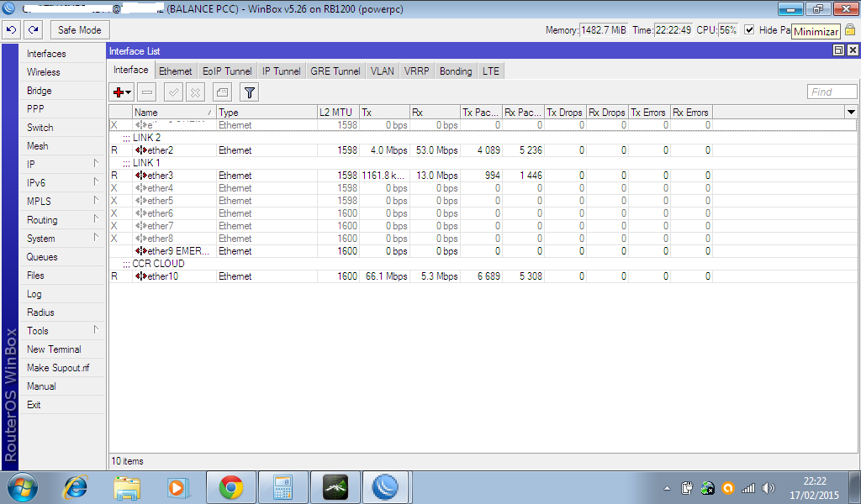Screen dimensions: 861x504
Task: Open the LTE tab
Action: pos(491,71)
